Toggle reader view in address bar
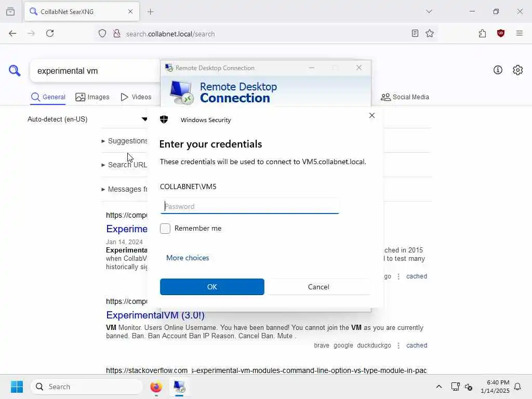This screenshot has height=399, width=532. 415,33
